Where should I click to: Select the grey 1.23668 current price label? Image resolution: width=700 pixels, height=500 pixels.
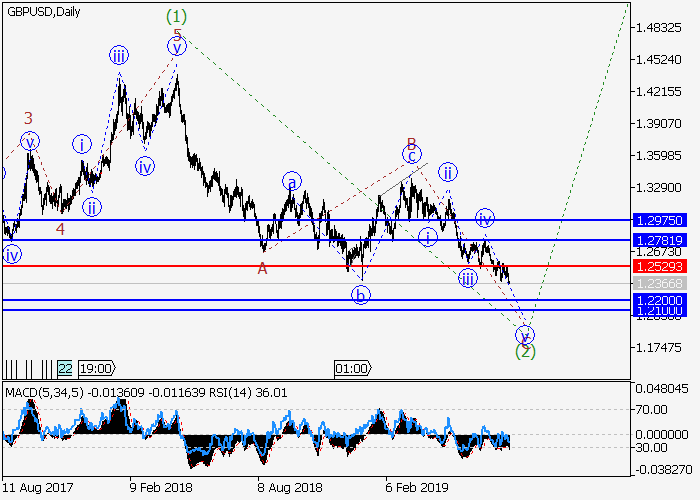656,284
